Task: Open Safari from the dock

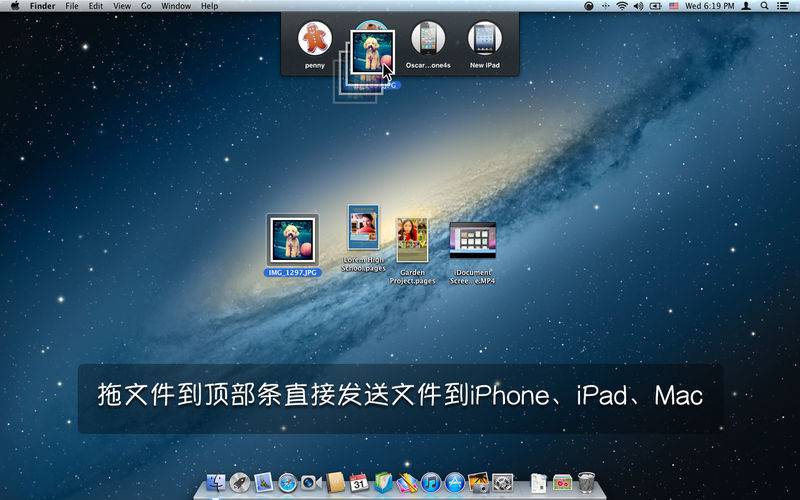Action: coord(287,482)
